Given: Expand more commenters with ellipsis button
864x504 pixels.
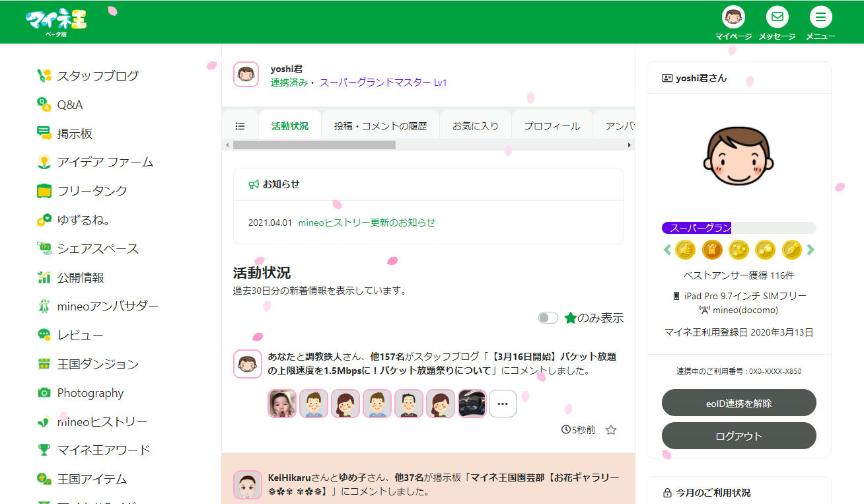Looking at the screenshot, I should click(x=502, y=404).
